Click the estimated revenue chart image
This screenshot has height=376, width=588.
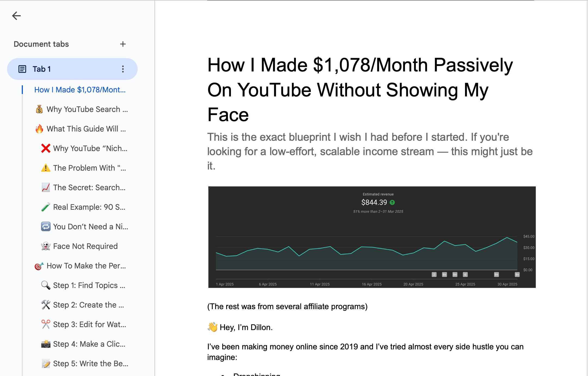click(x=372, y=237)
